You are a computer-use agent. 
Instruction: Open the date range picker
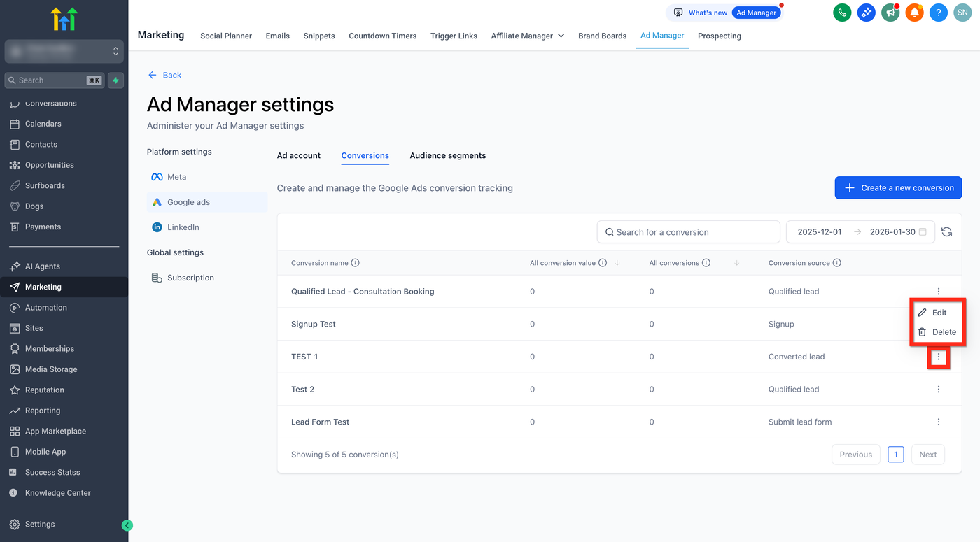pos(860,232)
